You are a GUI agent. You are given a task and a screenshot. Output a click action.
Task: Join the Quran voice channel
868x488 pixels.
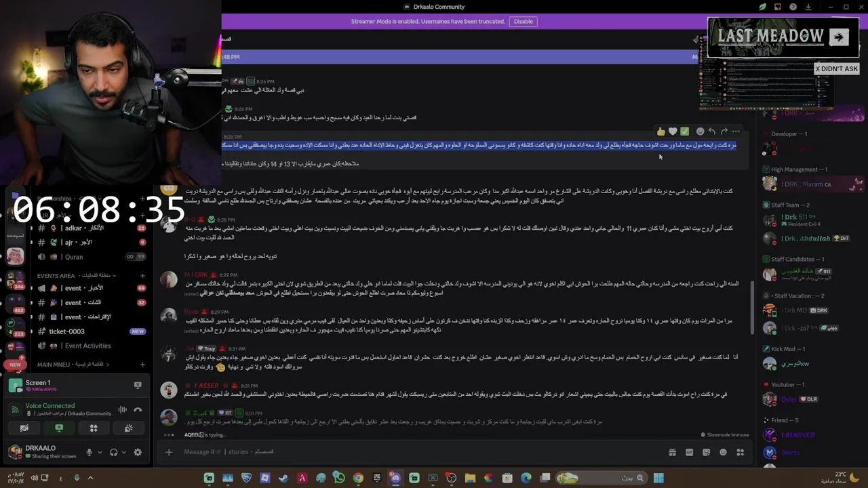pyautogui.click(x=92, y=257)
